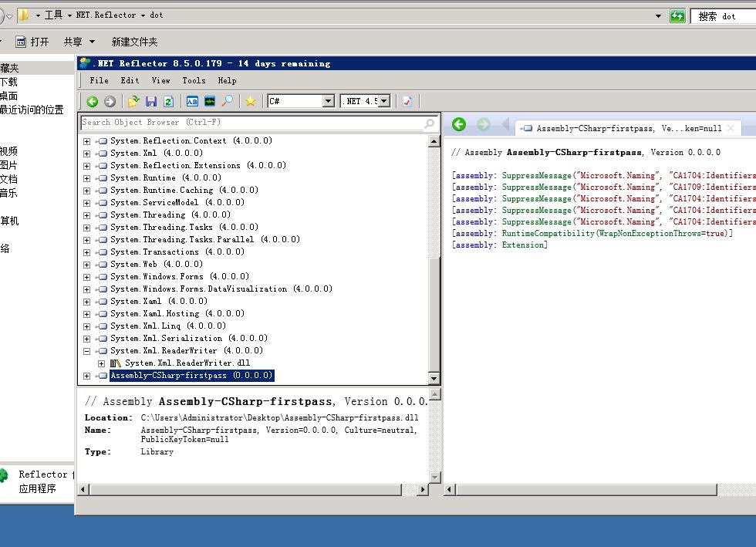The width and height of the screenshot is (756, 547).
Task: Click the Search Object Browser field
Action: 251,123
